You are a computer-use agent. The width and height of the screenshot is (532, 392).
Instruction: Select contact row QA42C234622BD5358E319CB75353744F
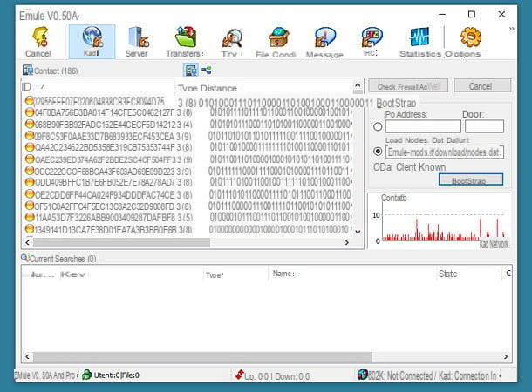[x=188, y=147]
